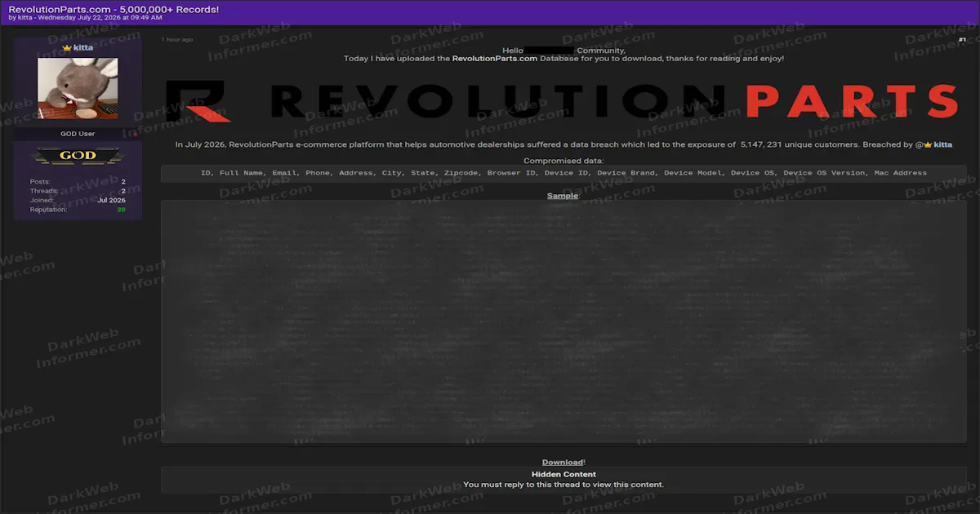Viewport: 980px width, 514px height.
Task: Click the gold crown icon beside kitta username
Action: point(67,48)
